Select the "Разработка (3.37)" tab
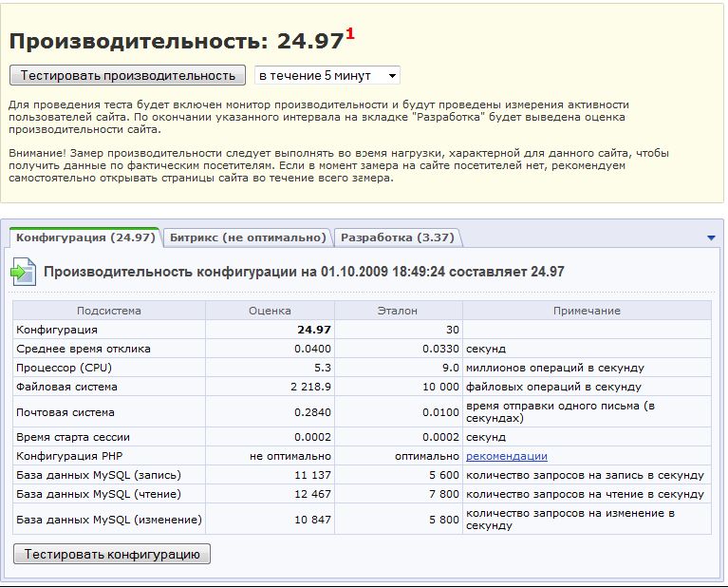 [x=397, y=237]
